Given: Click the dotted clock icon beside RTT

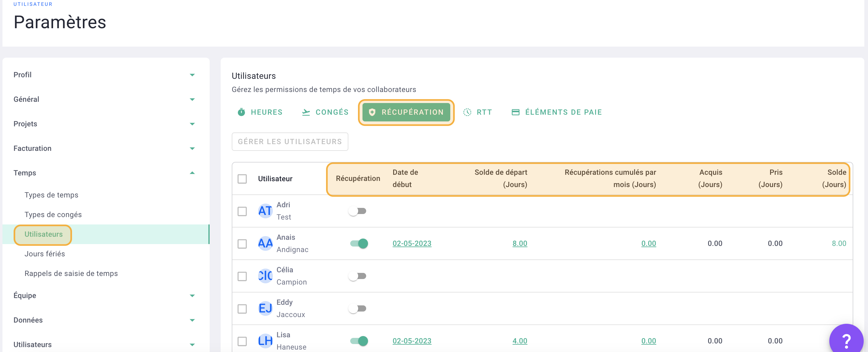Looking at the screenshot, I should coord(467,112).
